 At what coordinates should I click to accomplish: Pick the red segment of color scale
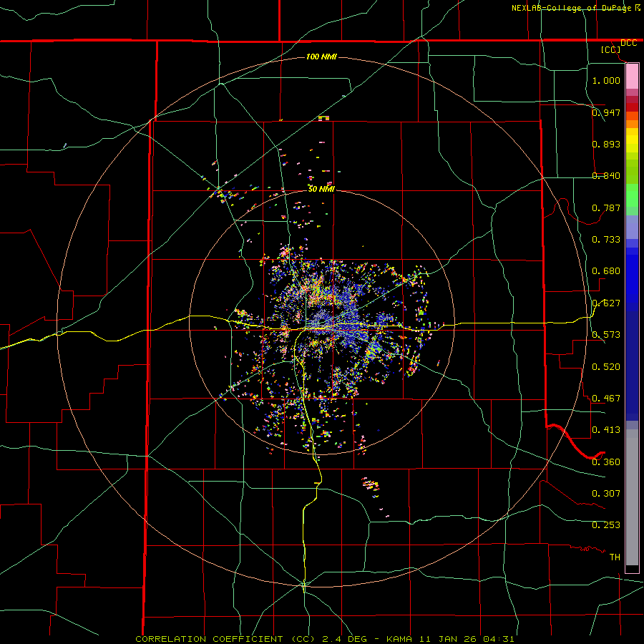[632, 107]
